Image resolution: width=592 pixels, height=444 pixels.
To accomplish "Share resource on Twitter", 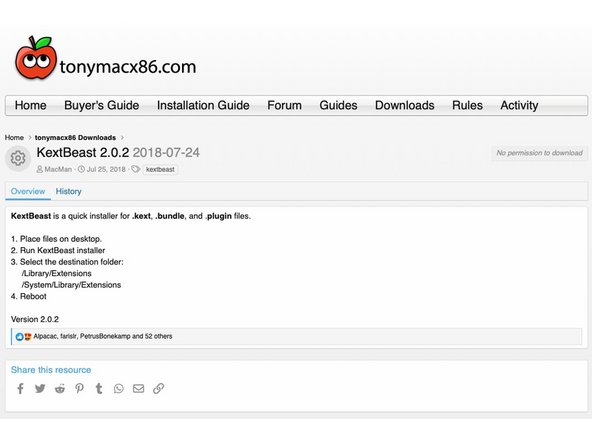I will pos(40,388).
